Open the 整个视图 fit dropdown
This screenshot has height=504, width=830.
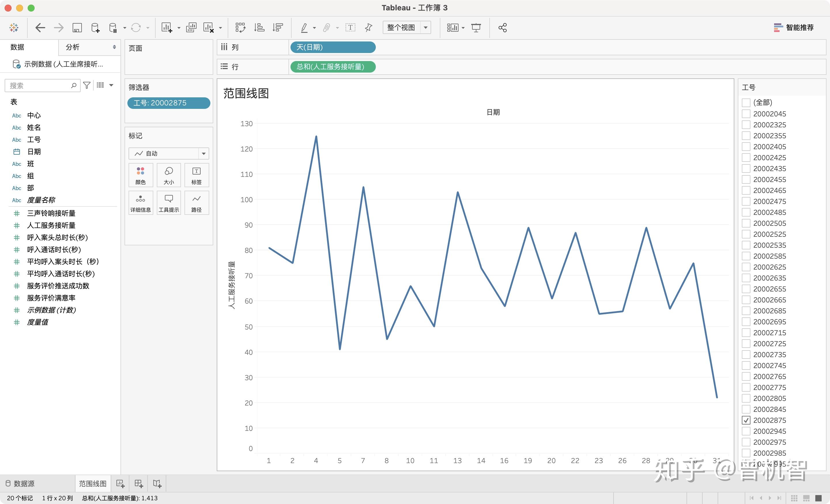(426, 28)
